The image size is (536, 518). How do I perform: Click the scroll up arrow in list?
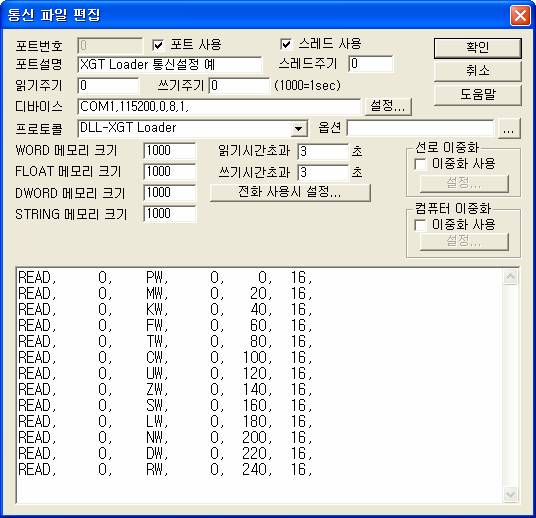(511, 276)
